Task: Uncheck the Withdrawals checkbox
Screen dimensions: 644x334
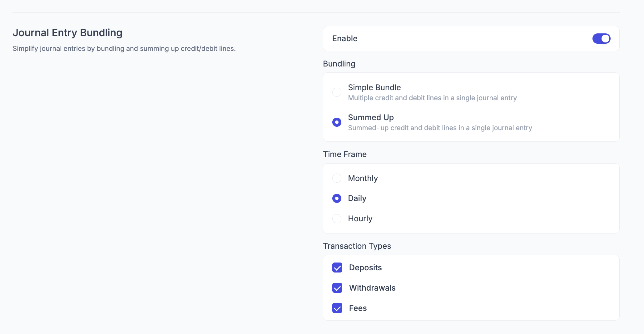Action: 337,288
